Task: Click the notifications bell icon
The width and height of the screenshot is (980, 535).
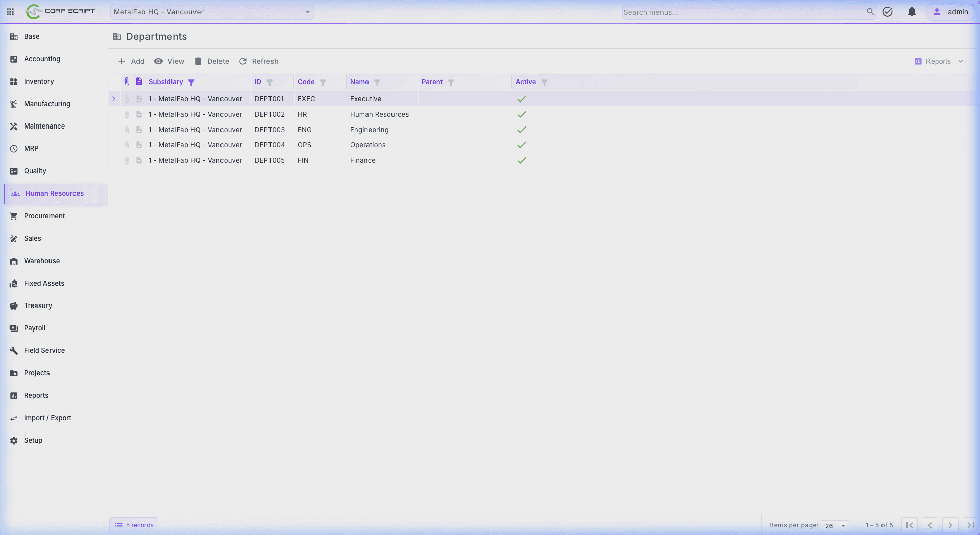Action: point(912,12)
